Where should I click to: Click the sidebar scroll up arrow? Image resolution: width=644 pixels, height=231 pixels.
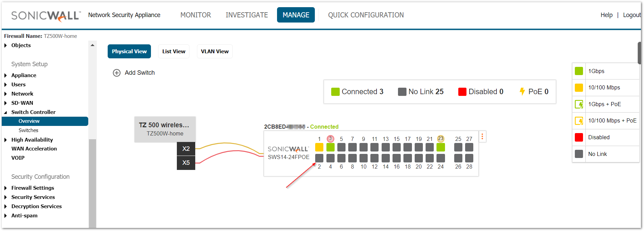click(92, 45)
